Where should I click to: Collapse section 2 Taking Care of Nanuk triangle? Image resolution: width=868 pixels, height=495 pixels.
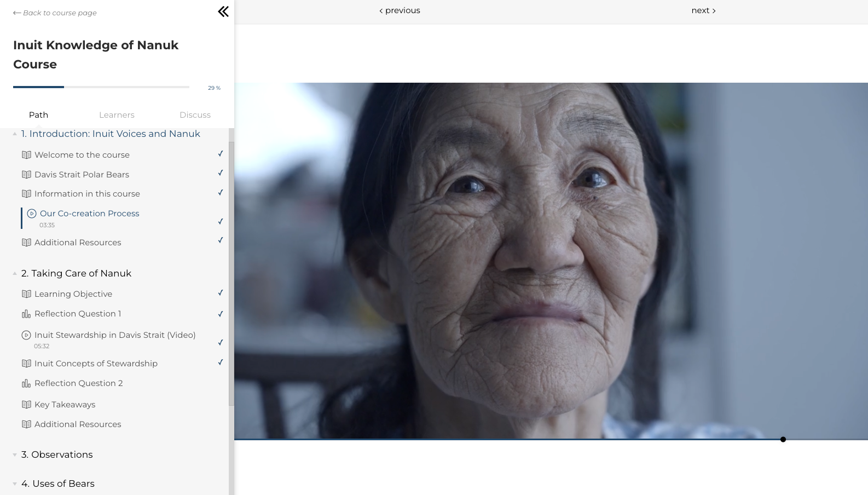[x=15, y=273]
